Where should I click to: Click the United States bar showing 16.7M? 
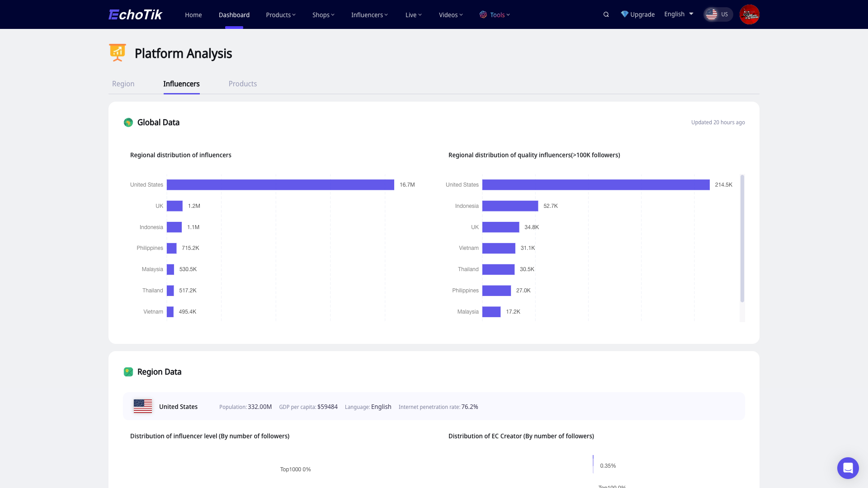280,184
